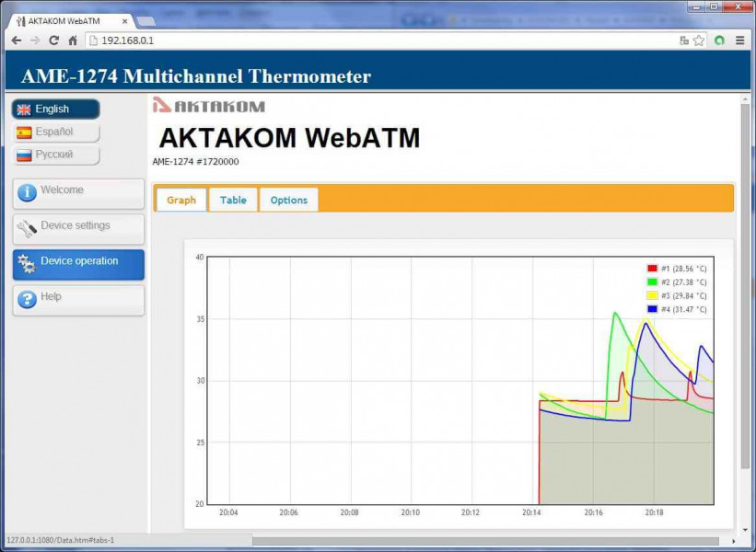Click the AKTAKOM logo
Viewport: 756px width, 552px height.
point(209,105)
